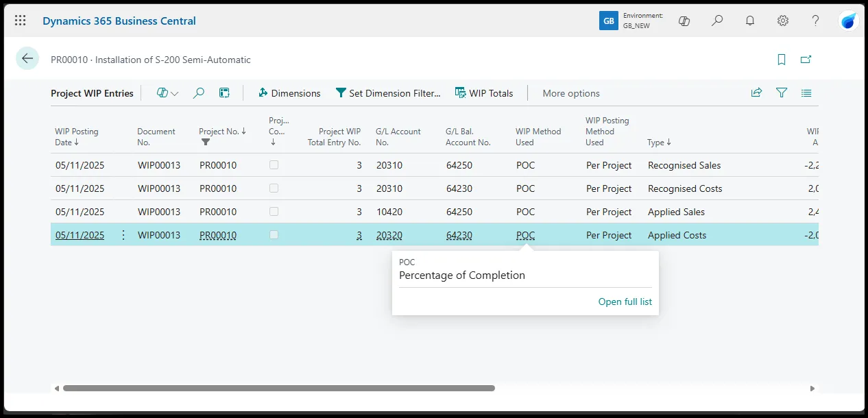Click the POC link in the Applied Costs row
The image size is (868, 418).
coord(526,235)
